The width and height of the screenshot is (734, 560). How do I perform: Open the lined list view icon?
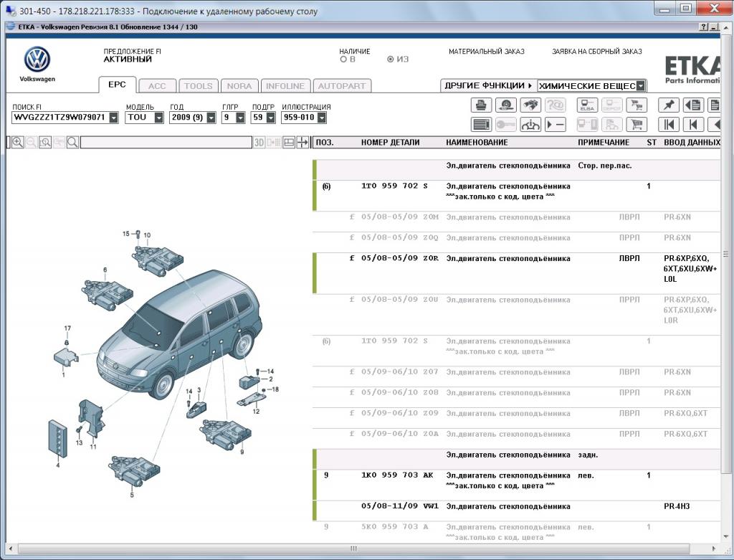click(481, 125)
